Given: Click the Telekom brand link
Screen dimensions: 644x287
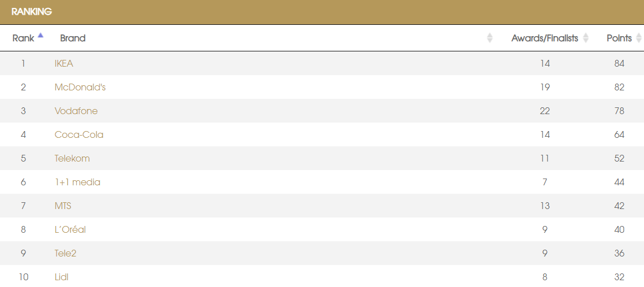Looking at the screenshot, I should click(x=72, y=158).
